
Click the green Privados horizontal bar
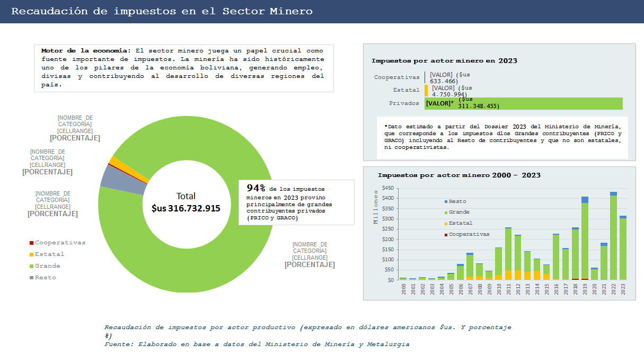pyautogui.click(x=530, y=103)
